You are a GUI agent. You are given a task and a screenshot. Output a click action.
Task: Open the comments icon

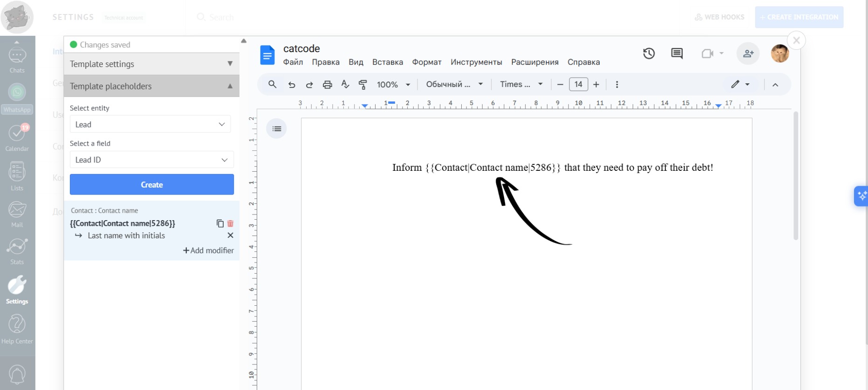(x=677, y=54)
